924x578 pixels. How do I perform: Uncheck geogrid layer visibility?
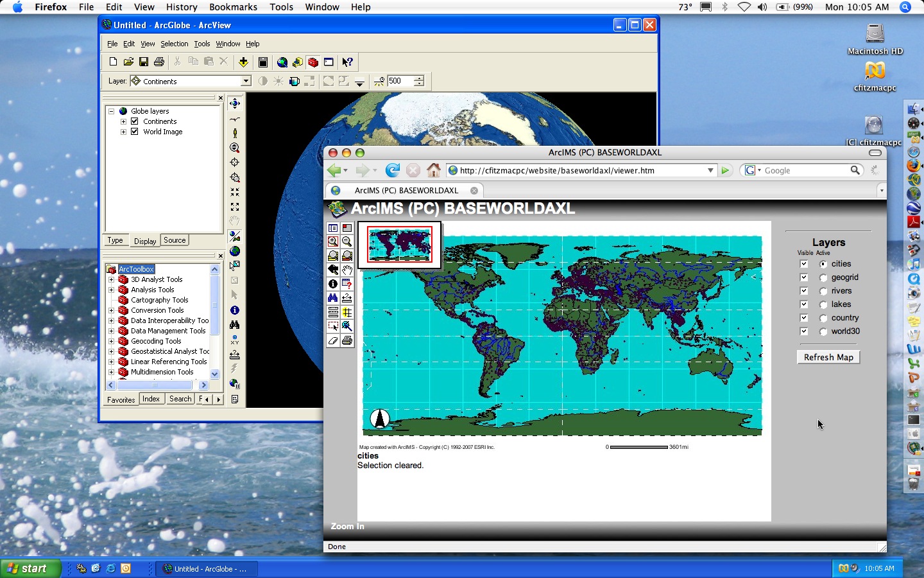804,277
